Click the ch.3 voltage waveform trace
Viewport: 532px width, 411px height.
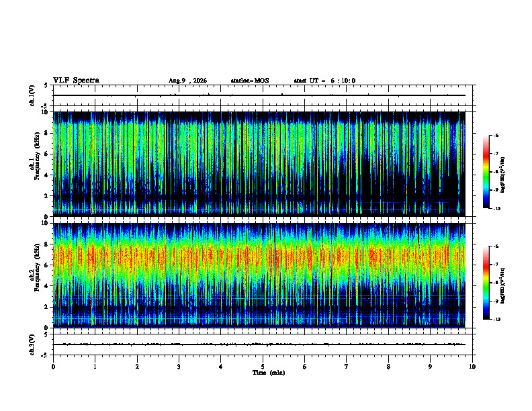pyautogui.click(x=259, y=345)
